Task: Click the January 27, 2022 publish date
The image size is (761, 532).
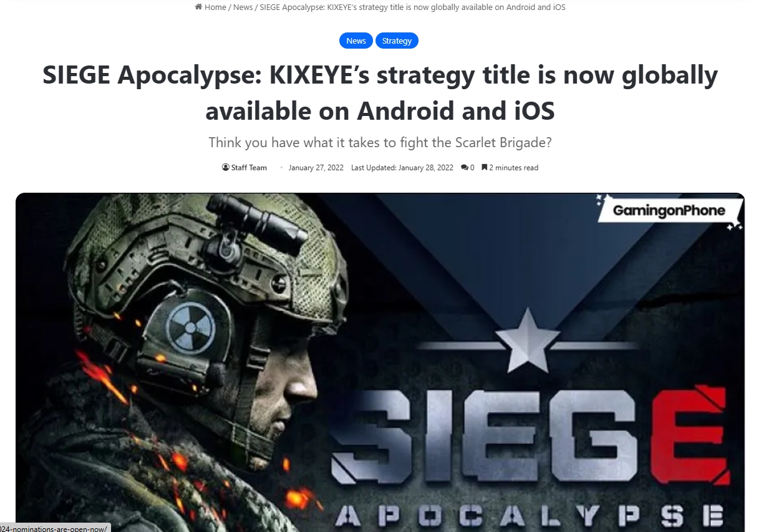Action: click(316, 167)
